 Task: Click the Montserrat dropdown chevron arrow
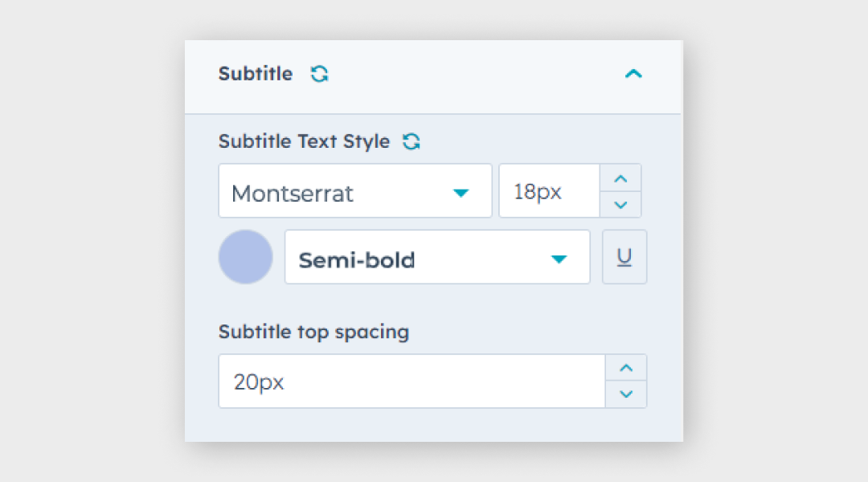pos(461,193)
